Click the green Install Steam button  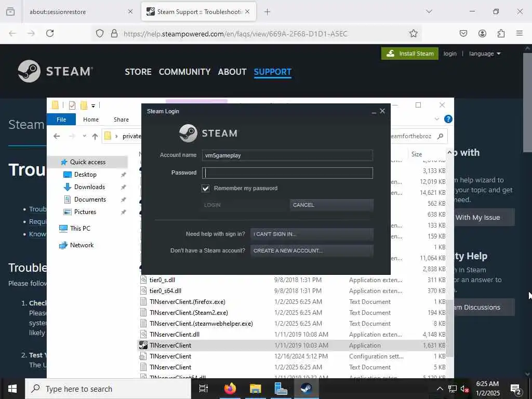click(410, 54)
